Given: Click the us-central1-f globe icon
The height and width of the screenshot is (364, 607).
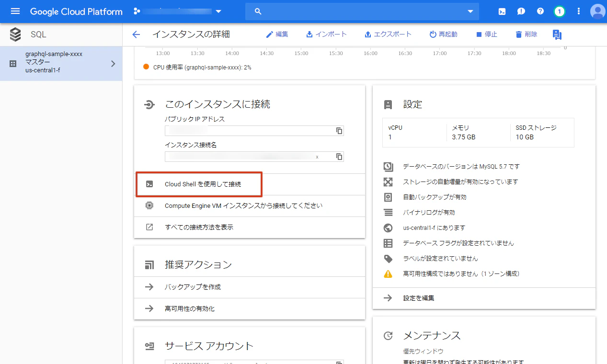Looking at the screenshot, I should pos(388,228).
